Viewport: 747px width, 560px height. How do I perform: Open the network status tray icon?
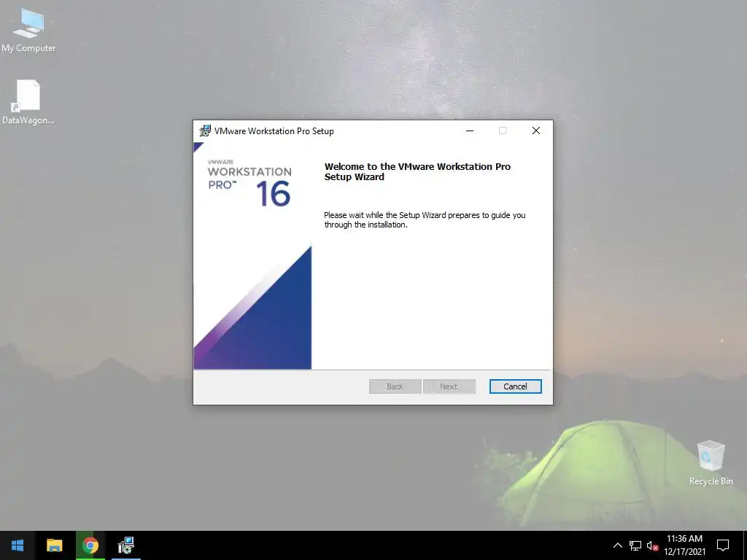coord(635,545)
